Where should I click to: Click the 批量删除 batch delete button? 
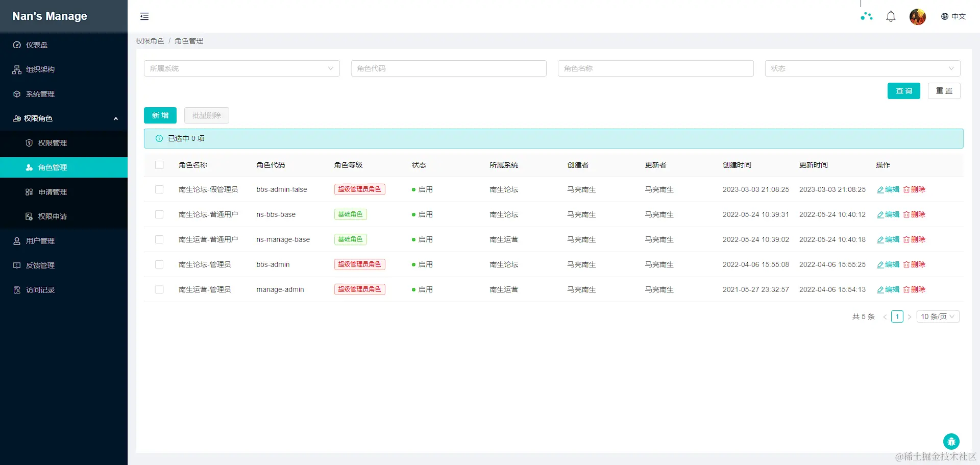[x=207, y=115]
